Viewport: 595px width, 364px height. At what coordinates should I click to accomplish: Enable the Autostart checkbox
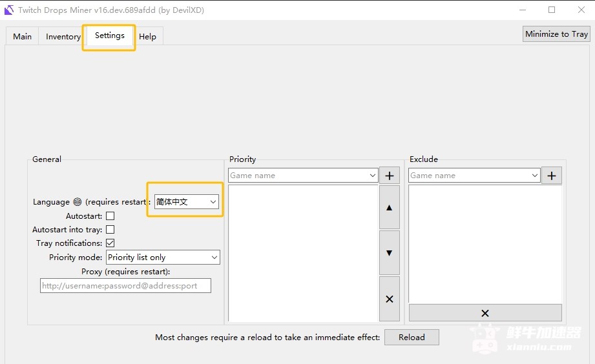pos(110,216)
